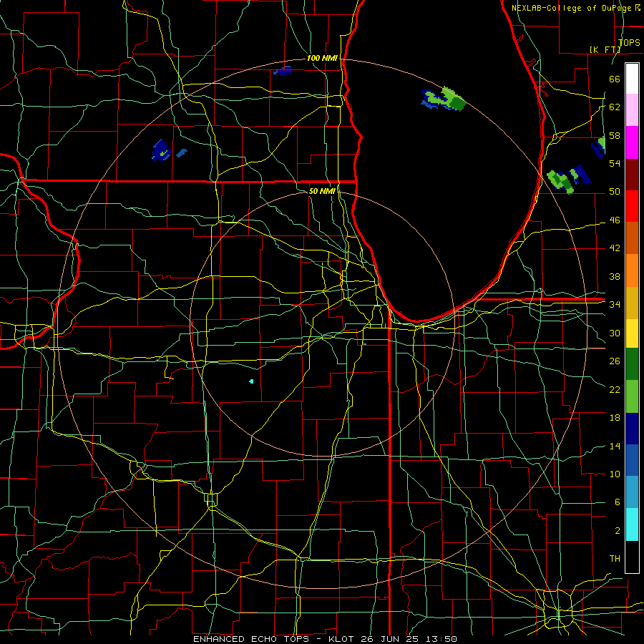Click the light pink legend color block
This screenshot has width=644, height=644.
pos(632,110)
